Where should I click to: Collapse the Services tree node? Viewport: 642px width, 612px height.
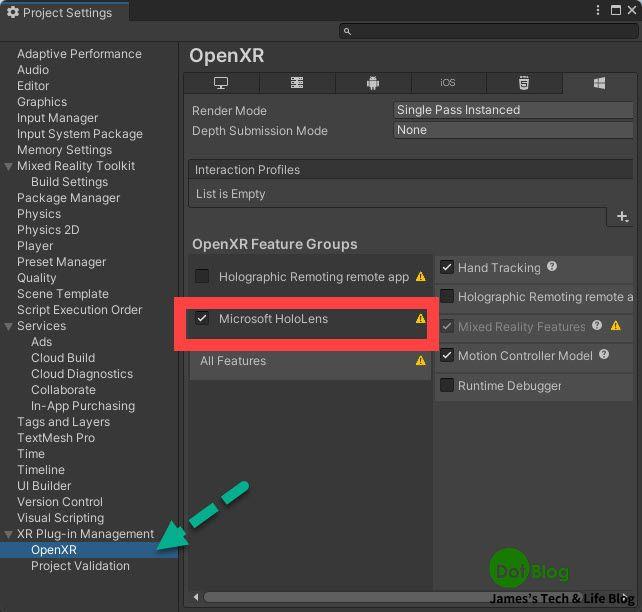pyautogui.click(x=8, y=326)
